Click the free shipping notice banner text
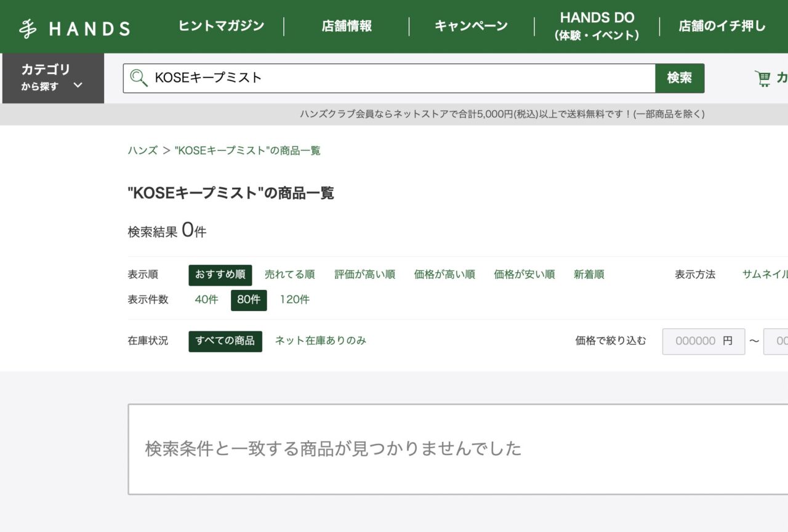This screenshot has height=532, width=788. coord(502,114)
